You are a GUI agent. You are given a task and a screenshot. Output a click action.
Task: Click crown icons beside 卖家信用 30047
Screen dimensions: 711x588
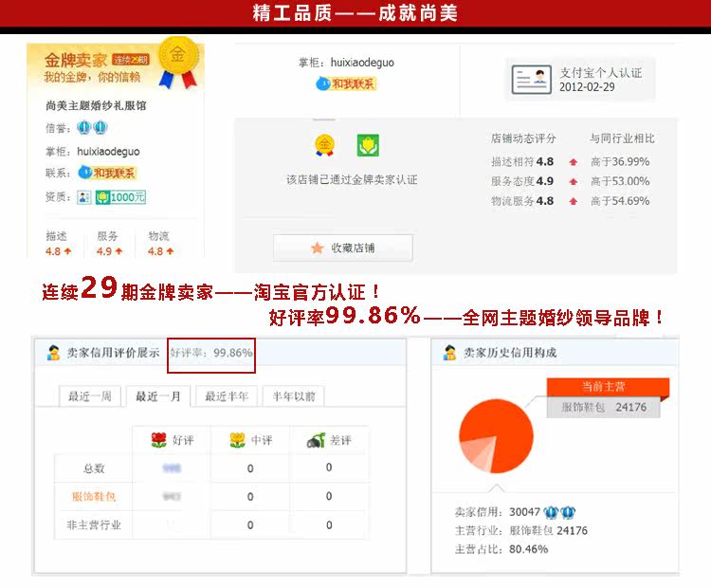[559, 512]
